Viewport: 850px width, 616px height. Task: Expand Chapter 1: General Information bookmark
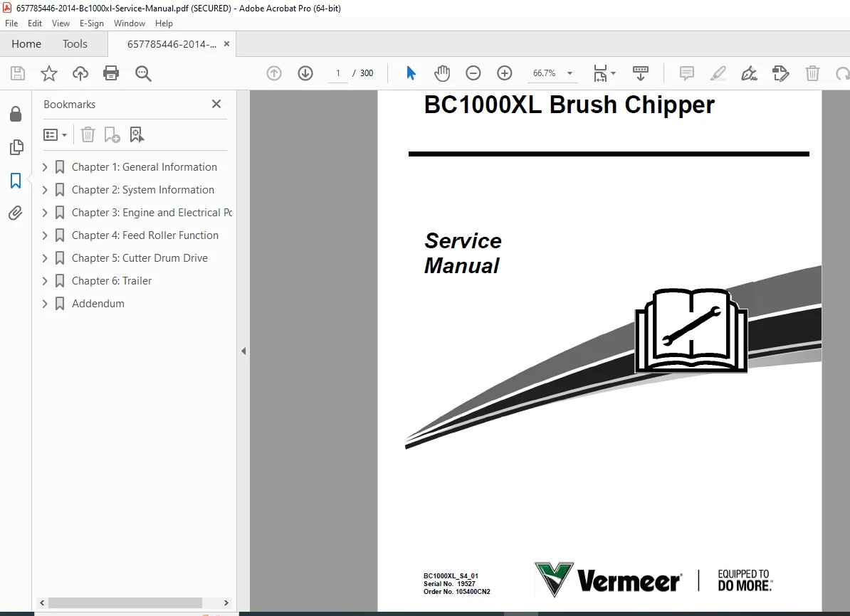click(x=45, y=167)
